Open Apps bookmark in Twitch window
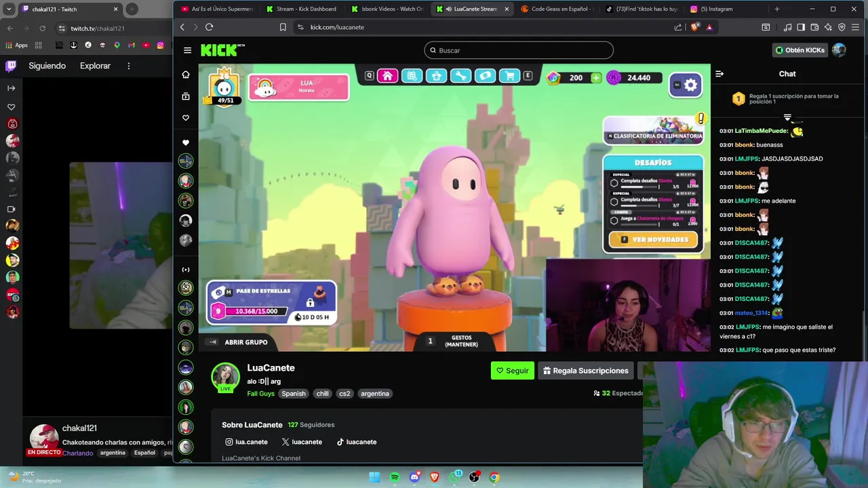Image resolution: width=868 pixels, height=488 pixels. pyautogui.click(x=17, y=45)
